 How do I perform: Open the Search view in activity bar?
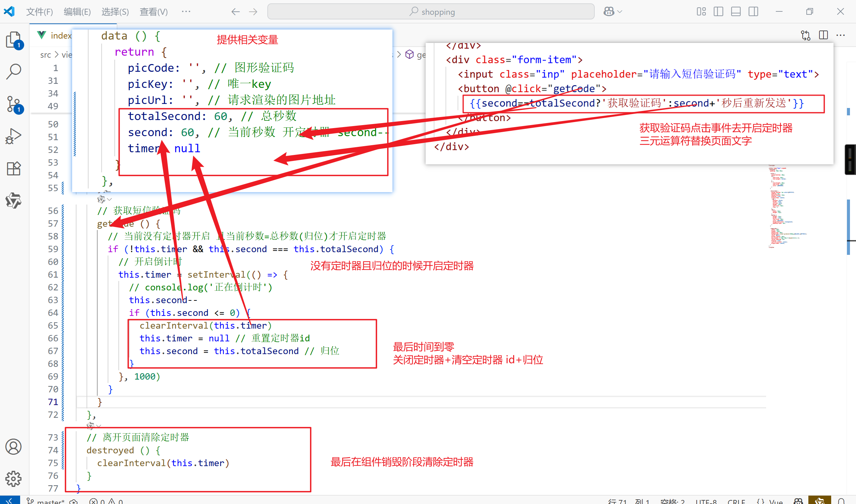tap(14, 71)
